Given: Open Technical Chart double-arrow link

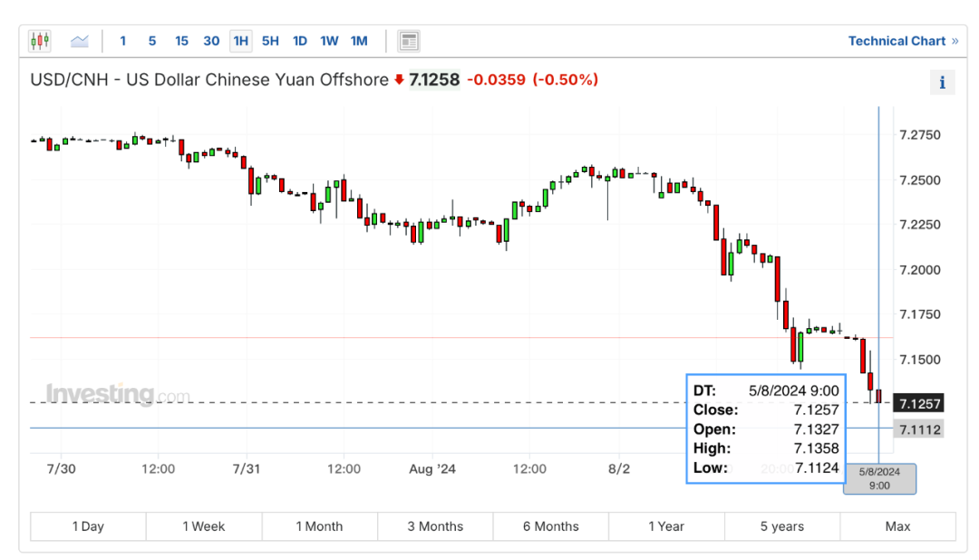Looking at the screenshot, I should tap(903, 41).
